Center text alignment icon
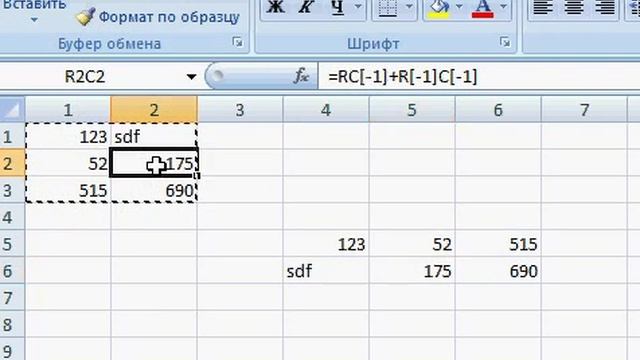Viewport: 640px width, 360px height. [574, 7]
